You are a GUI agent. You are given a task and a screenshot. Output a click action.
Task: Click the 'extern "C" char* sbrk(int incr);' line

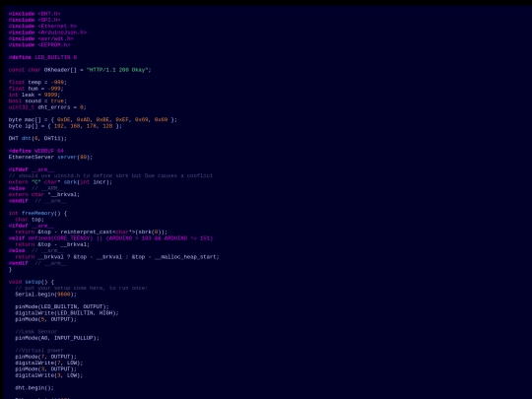[60, 182]
